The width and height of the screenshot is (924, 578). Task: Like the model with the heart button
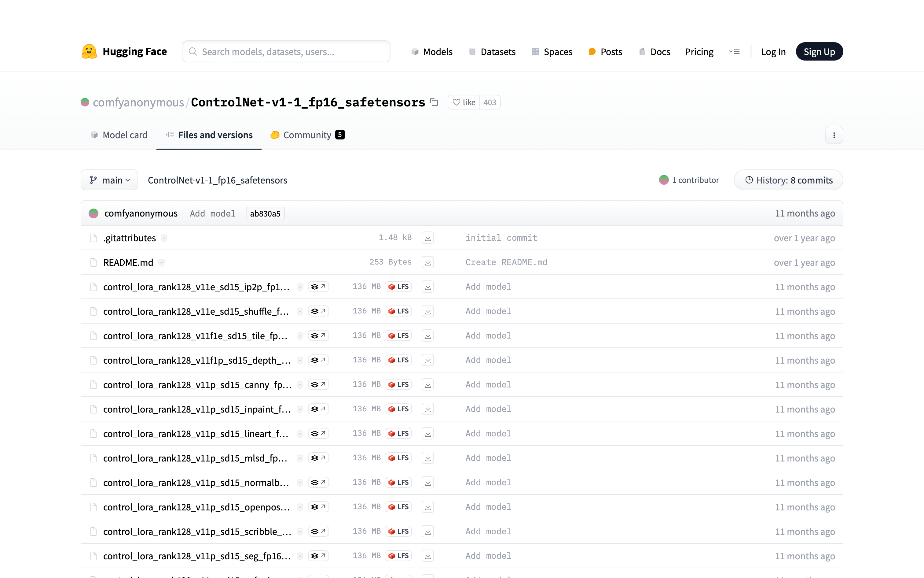(464, 102)
